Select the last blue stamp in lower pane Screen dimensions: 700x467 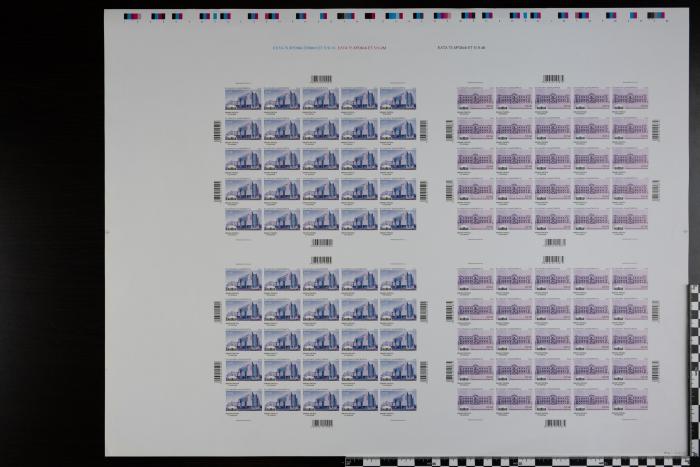coord(398,402)
